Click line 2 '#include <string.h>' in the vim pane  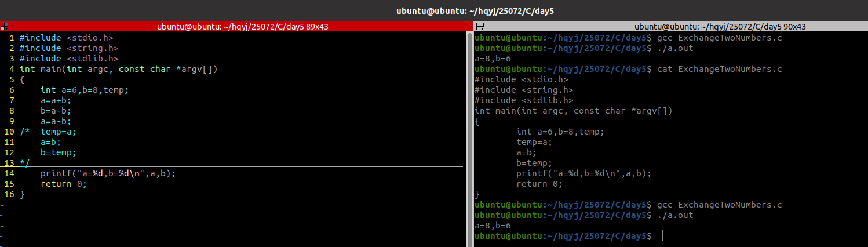pos(69,48)
